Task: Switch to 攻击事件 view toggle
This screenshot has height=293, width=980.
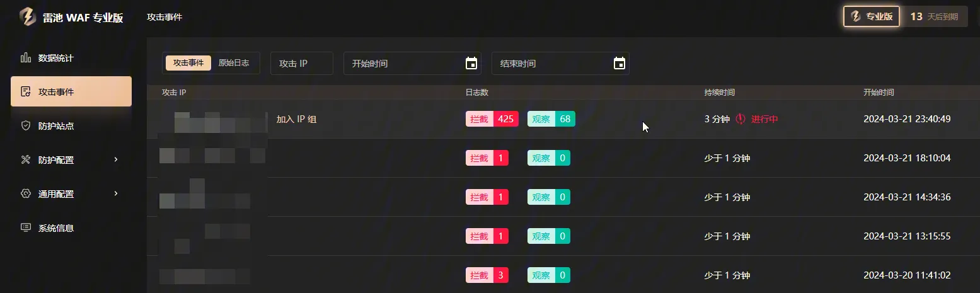Action: (188, 63)
